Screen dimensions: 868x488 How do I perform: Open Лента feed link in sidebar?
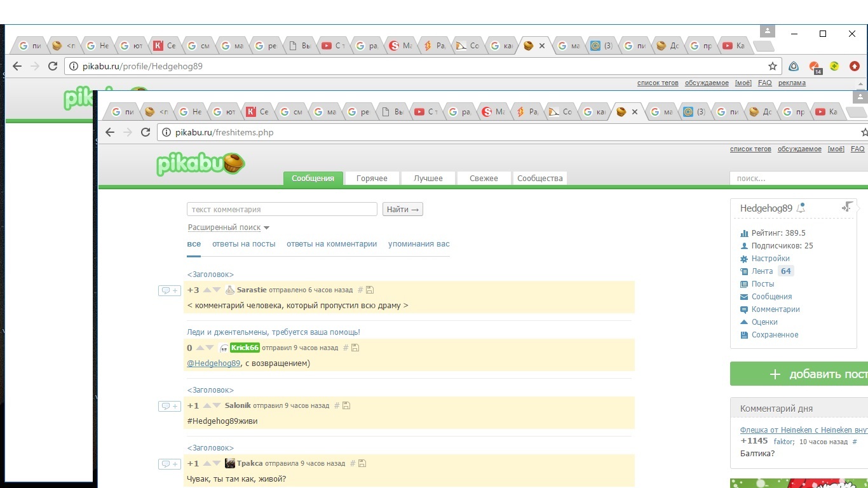pos(762,271)
